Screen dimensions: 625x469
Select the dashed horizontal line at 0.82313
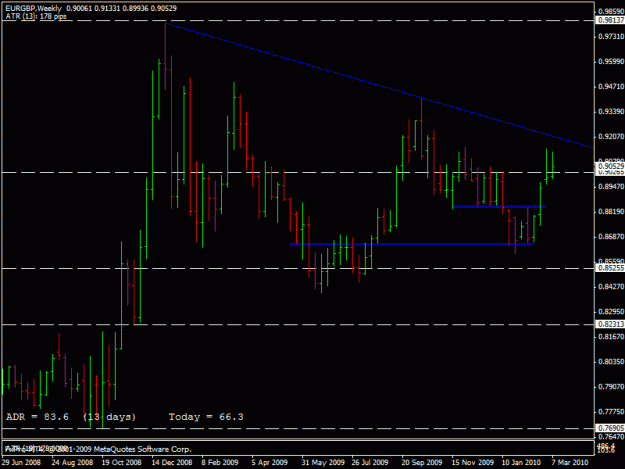tap(298, 324)
